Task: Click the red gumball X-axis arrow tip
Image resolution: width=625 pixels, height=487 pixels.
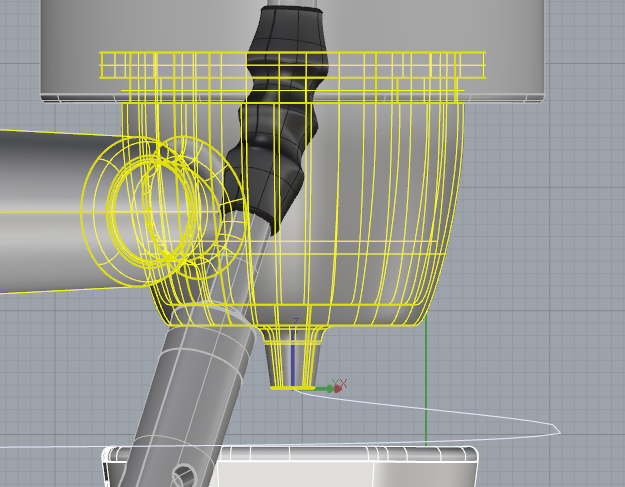Action: tap(338, 388)
